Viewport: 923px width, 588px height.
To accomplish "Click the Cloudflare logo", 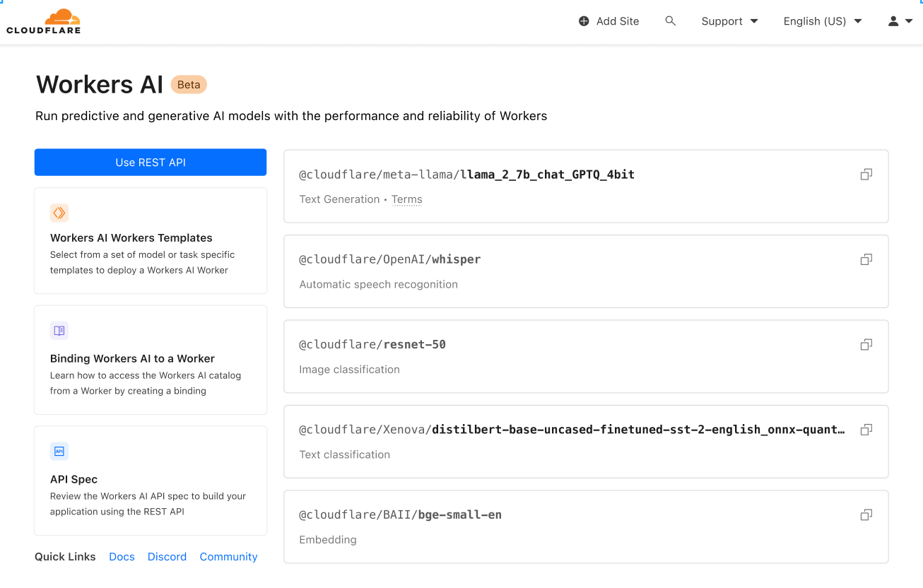I will pos(43,20).
